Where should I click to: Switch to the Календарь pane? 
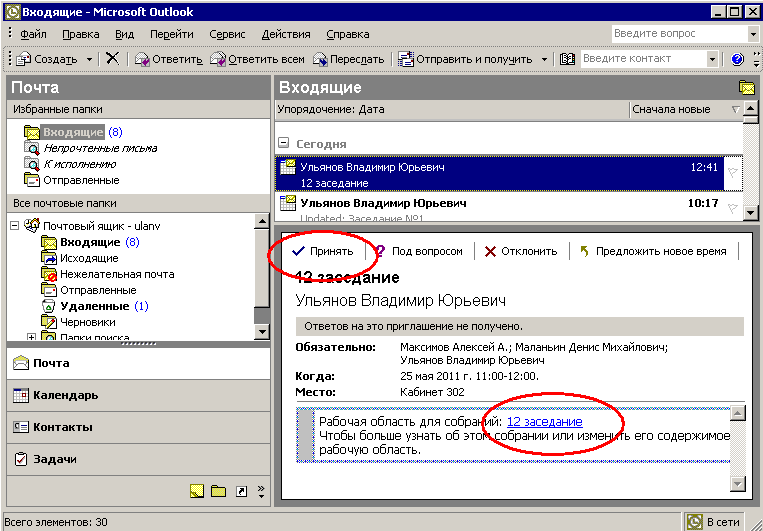coord(138,395)
